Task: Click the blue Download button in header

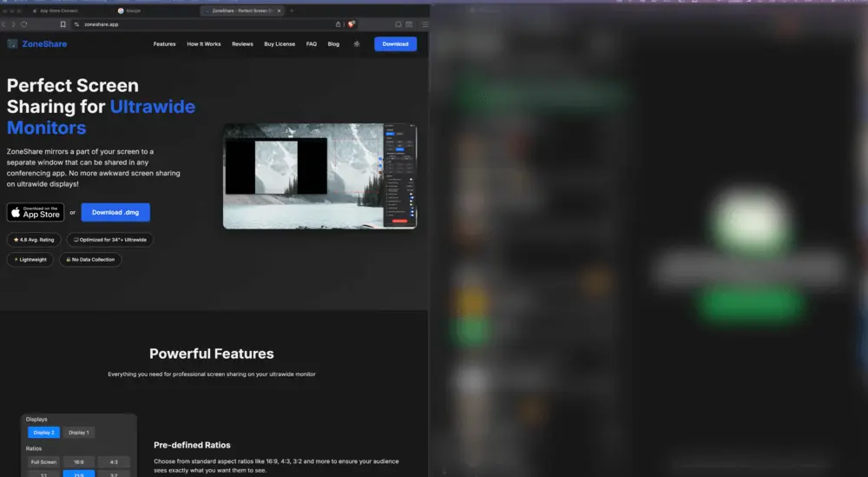Action: click(x=395, y=43)
